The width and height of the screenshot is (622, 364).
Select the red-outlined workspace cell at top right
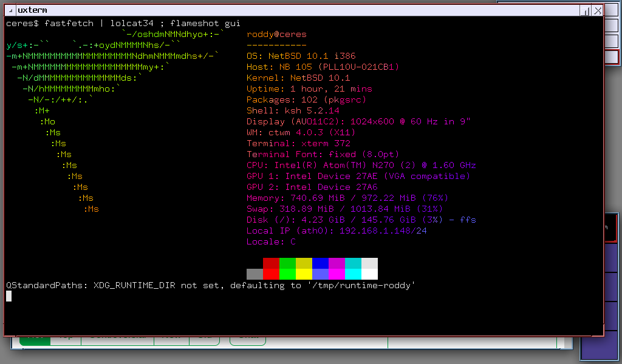pyautogui.click(x=611, y=58)
